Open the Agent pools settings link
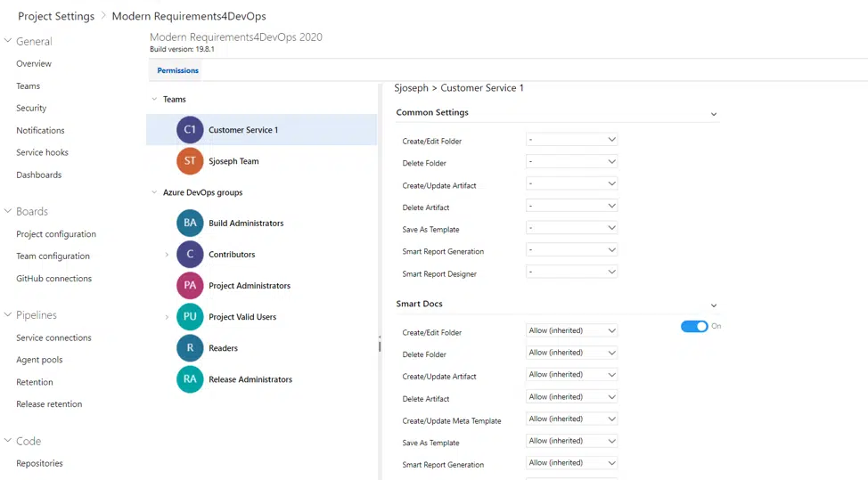The width and height of the screenshot is (868, 480). pyautogui.click(x=39, y=360)
